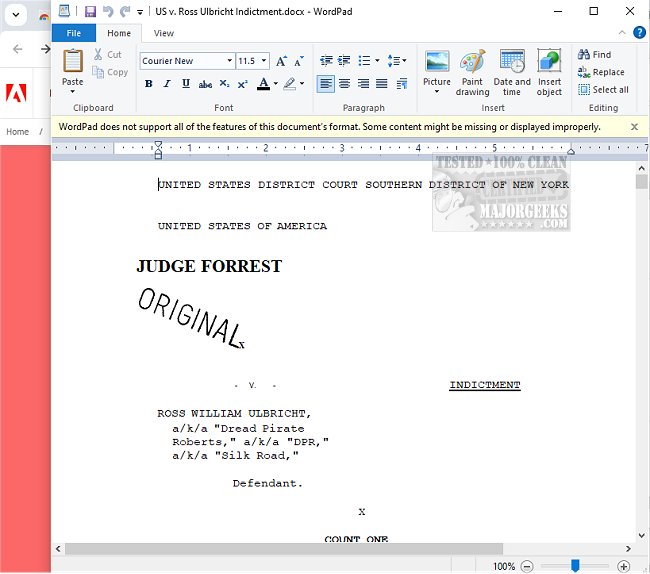Open the File menu
Image resolution: width=650 pixels, height=574 pixels.
(74, 33)
